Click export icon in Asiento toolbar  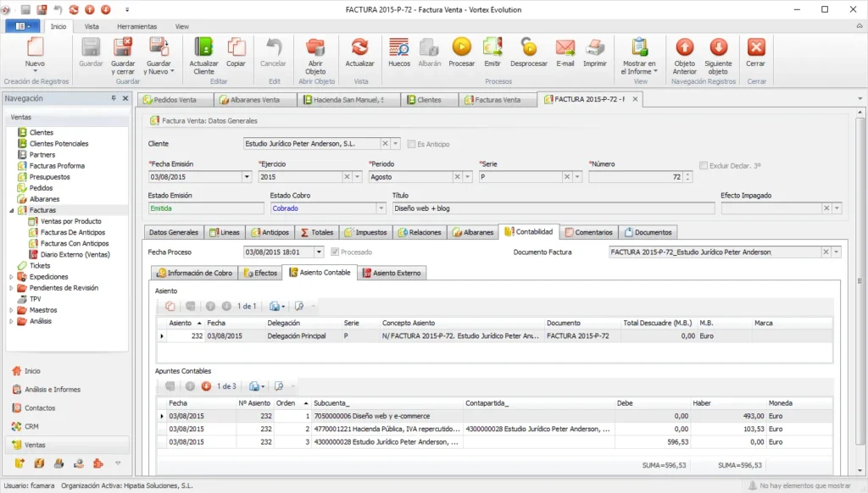(x=276, y=306)
